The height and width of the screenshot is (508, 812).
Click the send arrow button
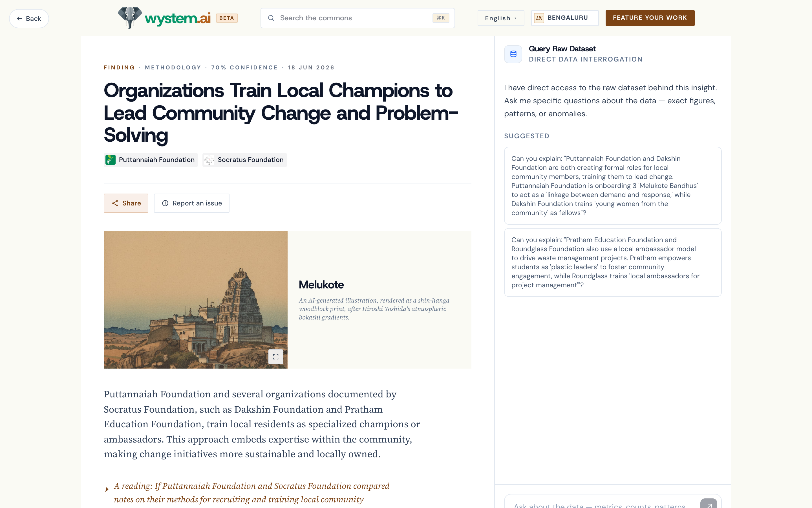point(708,504)
